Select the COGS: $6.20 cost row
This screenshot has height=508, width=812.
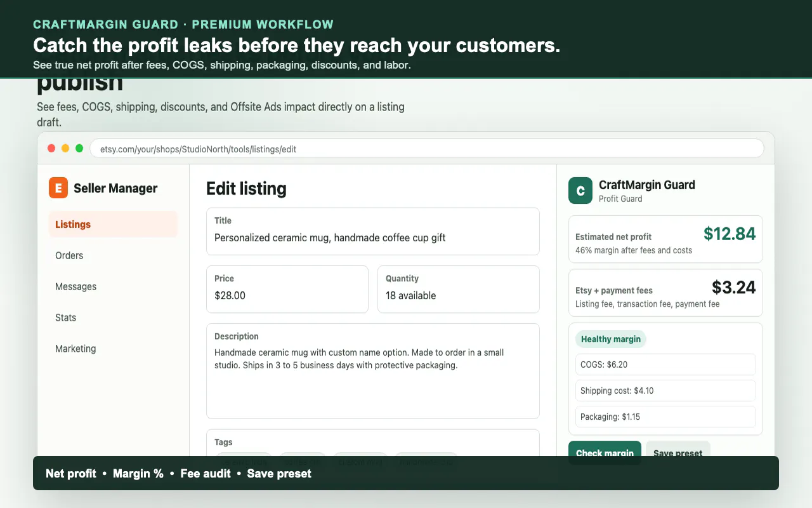[x=665, y=364]
